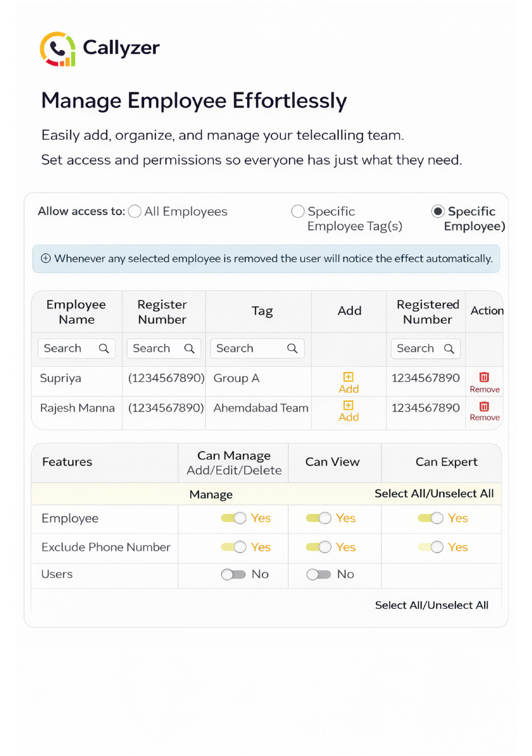
Task: Disable Exclude Phone Number Can View switch
Action: (319, 547)
